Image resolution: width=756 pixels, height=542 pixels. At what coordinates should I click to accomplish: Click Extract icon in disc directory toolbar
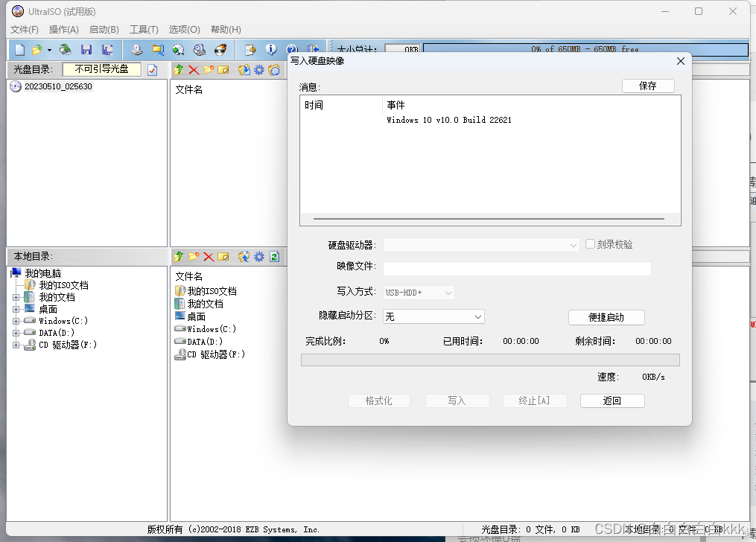[x=244, y=70]
